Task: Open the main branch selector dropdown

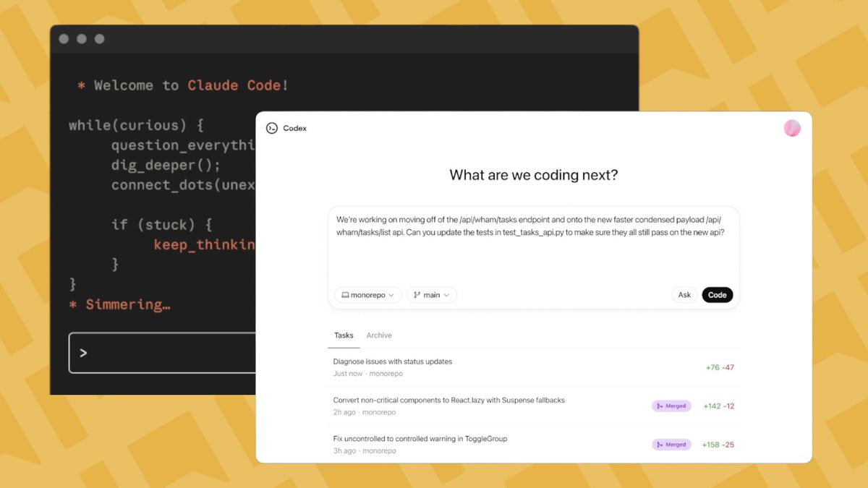Action: tap(432, 294)
